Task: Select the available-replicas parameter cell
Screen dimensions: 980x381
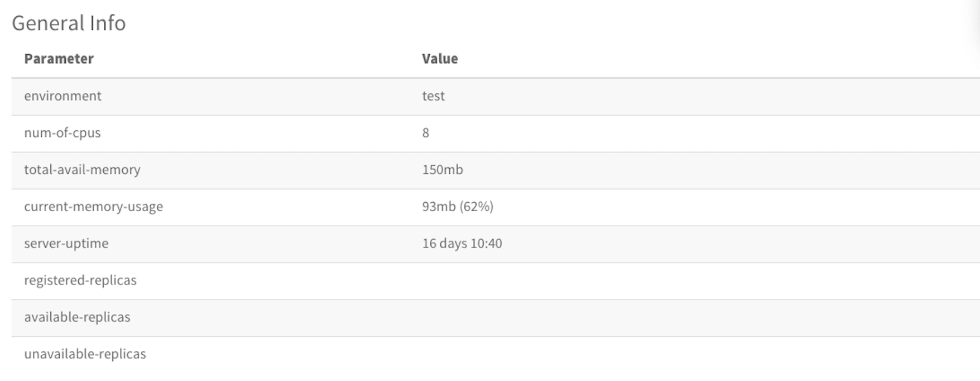Action: pos(77,317)
